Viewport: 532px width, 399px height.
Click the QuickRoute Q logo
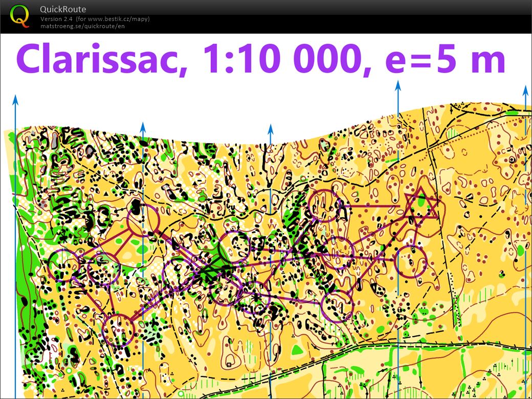[19, 15]
